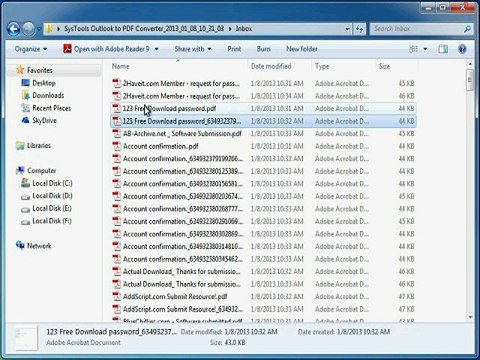Click SysTools Outlook to PDF Converter breadcrumb
Screen dimensions: 480x360
(144, 29)
